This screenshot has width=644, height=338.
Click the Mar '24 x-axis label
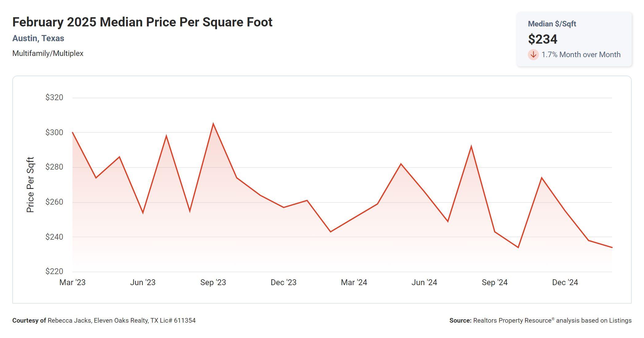(354, 282)
